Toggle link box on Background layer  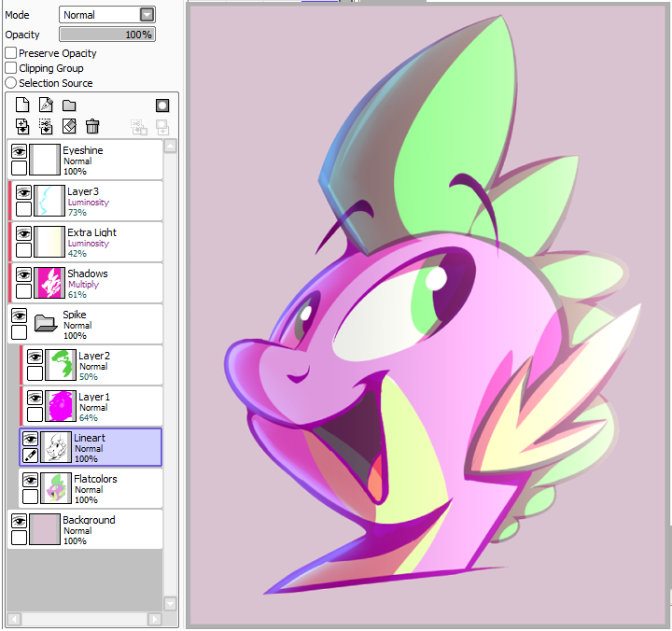click(19, 538)
